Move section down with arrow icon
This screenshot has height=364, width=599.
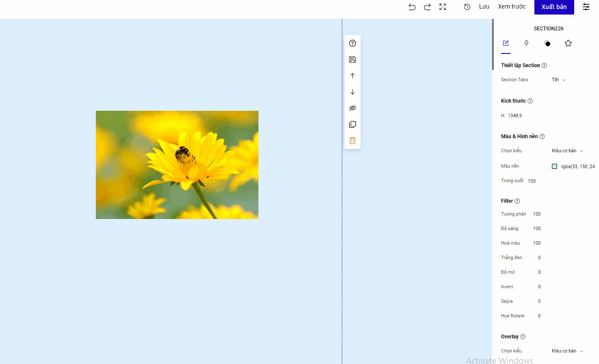(353, 92)
